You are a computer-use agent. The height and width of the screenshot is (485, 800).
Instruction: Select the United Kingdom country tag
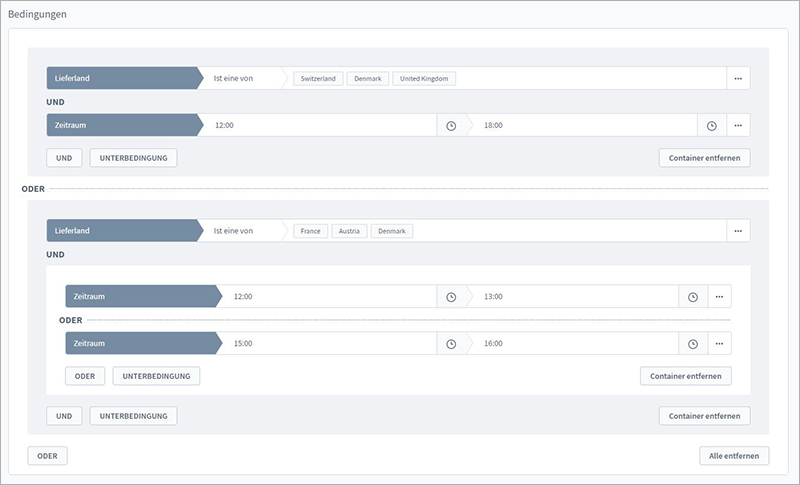(x=425, y=78)
